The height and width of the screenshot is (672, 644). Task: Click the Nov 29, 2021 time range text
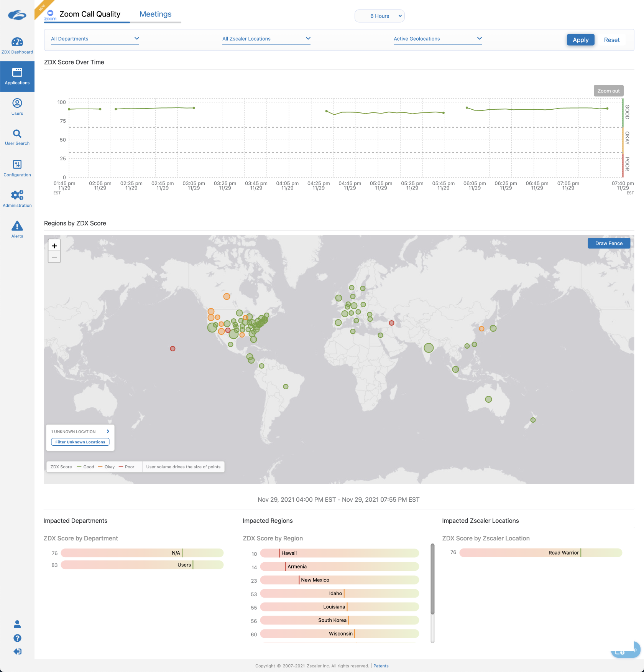[x=338, y=499]
